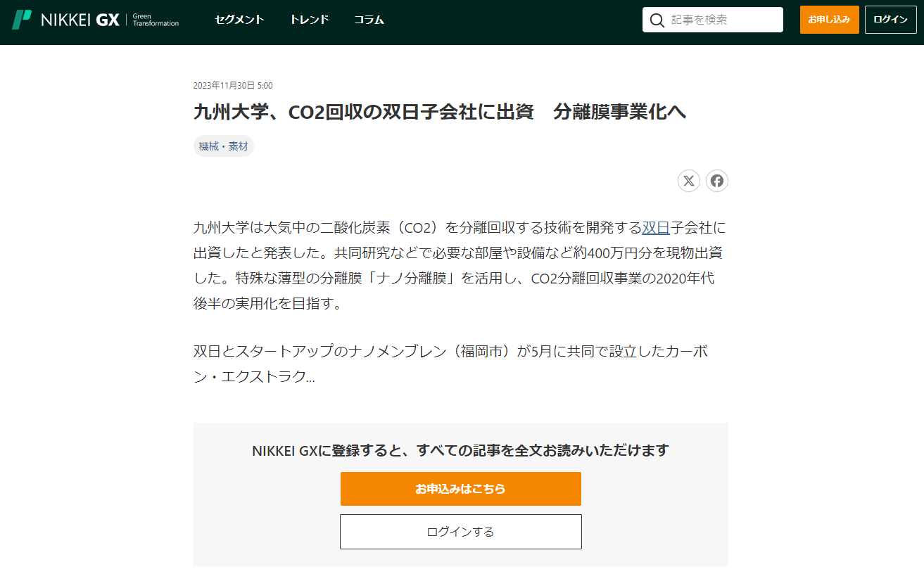Viewport: 924px width, 581px height.
Task: Click the NIKKEI GXに登録すると prompt heading
Action: tap(460, 450)
